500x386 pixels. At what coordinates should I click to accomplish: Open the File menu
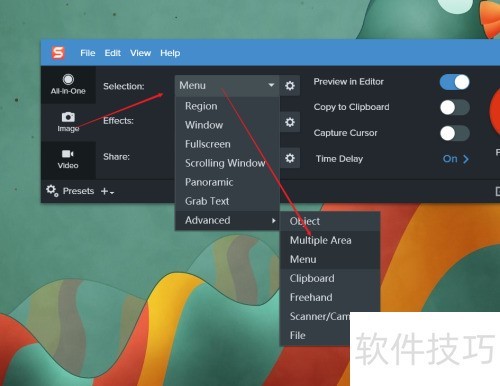[88, 53]
